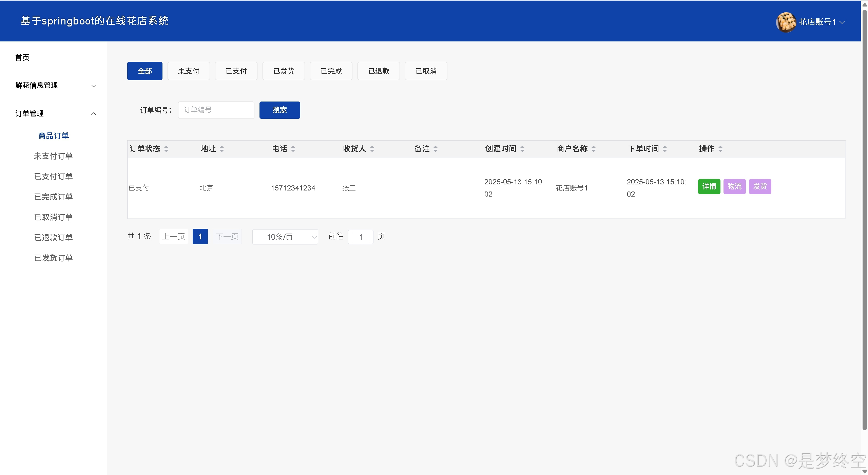Focus the 订单编号 search input field

click(x=216, y=110)
